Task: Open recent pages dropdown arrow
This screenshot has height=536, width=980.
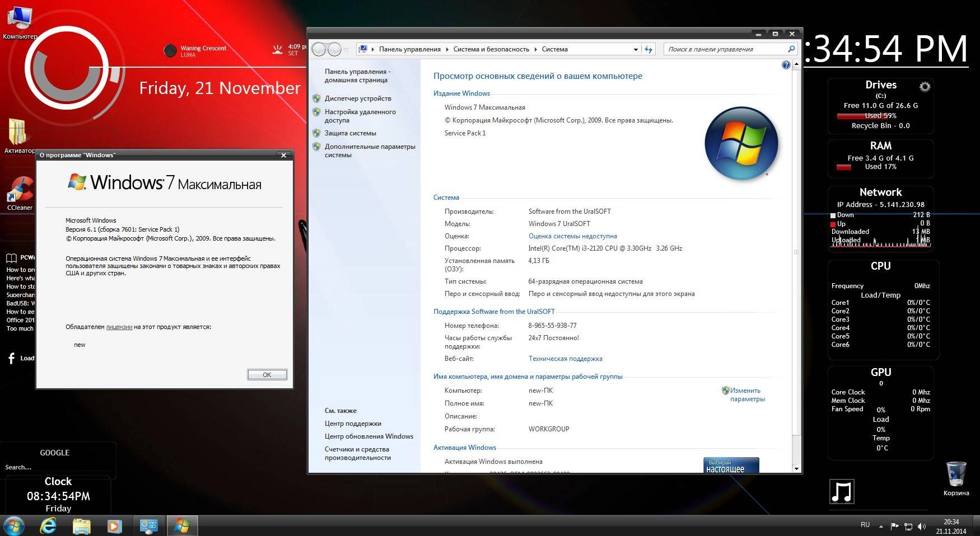Action: point(346,50)
